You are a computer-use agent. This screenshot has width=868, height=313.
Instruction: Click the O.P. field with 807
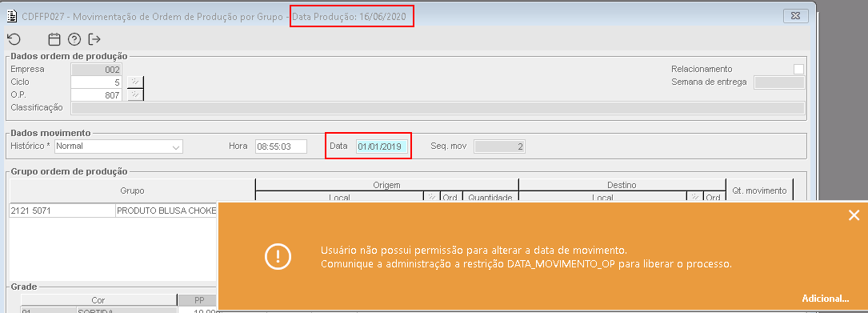click(96, 95)
